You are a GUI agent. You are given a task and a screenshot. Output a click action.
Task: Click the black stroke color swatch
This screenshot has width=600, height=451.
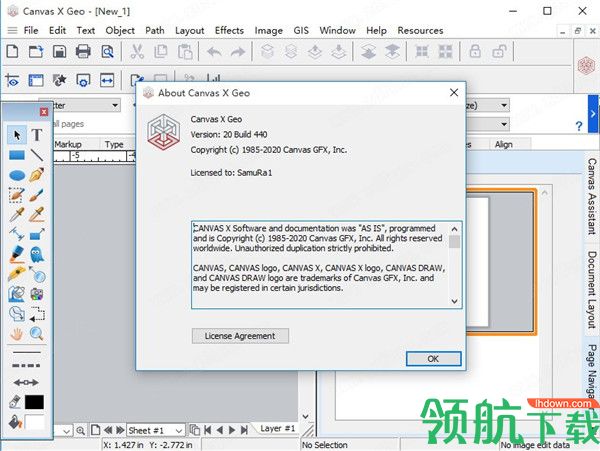click(x=34, y=402)
